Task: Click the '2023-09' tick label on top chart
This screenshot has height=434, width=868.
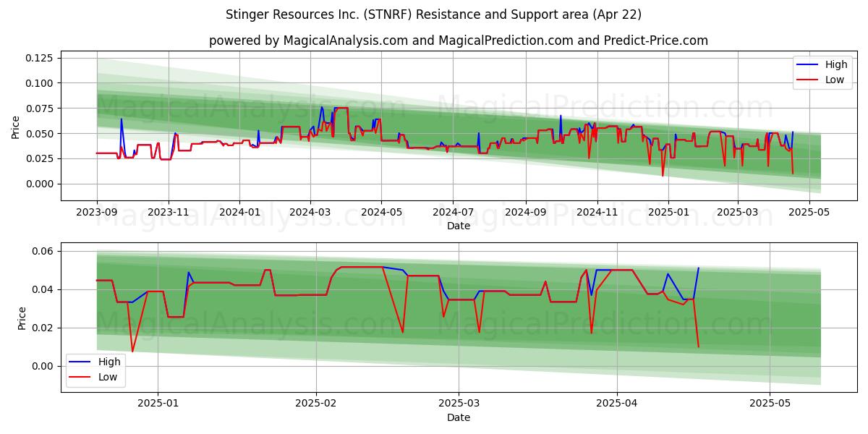Action: [97, 212]
